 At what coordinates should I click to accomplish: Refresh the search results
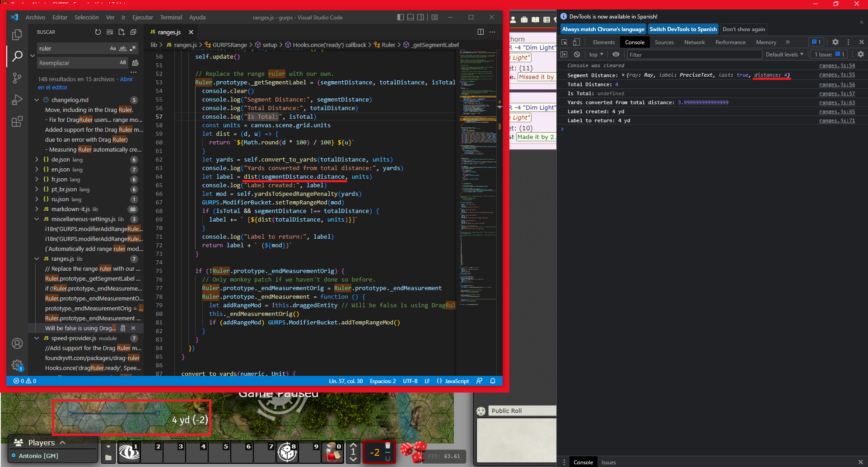98,32
